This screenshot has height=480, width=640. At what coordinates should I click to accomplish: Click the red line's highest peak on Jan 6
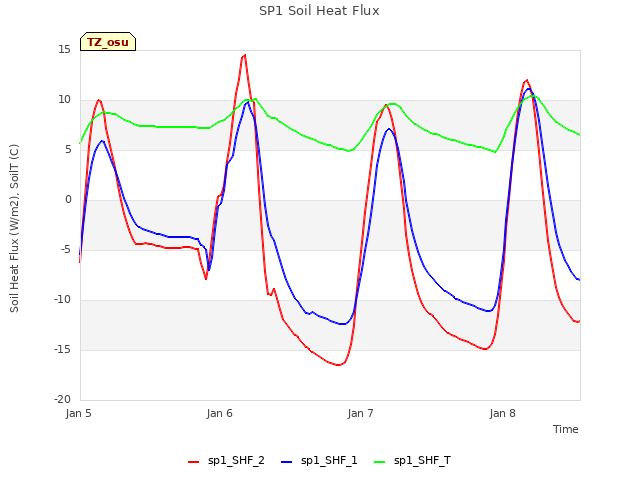point(244,55)
